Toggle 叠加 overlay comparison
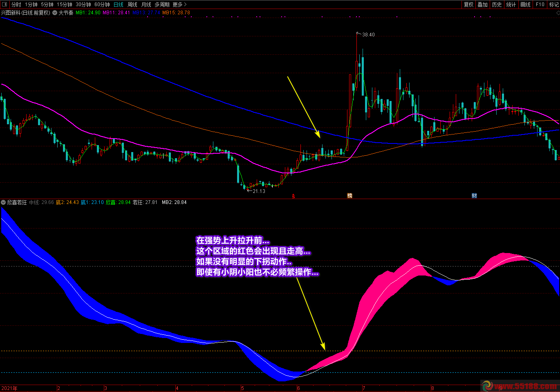This screenshot has height=392, width=560. click(483, 4)
